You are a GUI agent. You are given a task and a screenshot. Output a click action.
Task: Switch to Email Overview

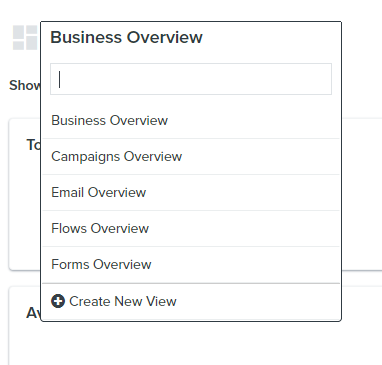tap(191, 192)
